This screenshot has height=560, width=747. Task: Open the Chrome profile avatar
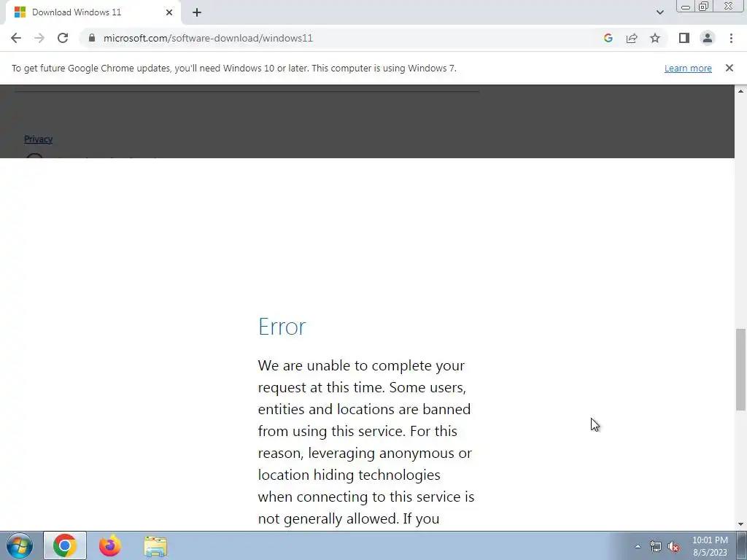(708, 38)
